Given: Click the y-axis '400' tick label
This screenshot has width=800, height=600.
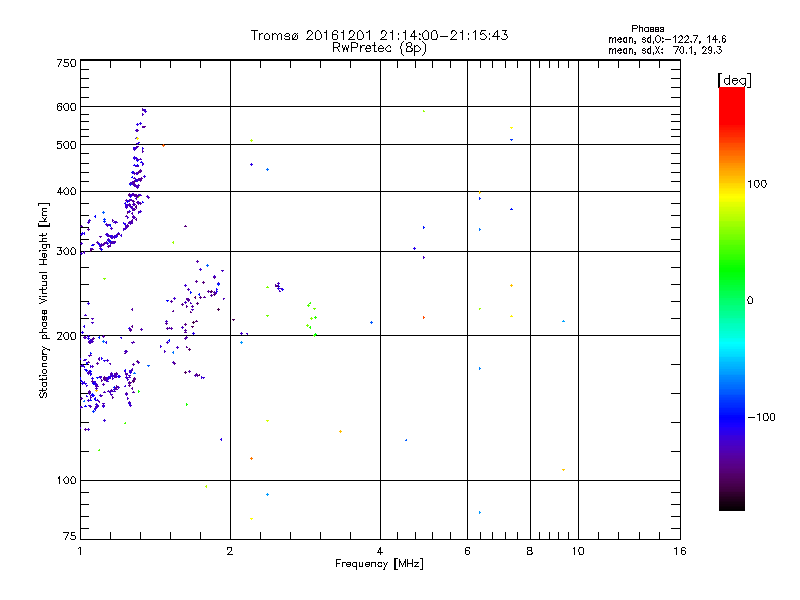Looking at the screenshot, I should click(66, 191).
